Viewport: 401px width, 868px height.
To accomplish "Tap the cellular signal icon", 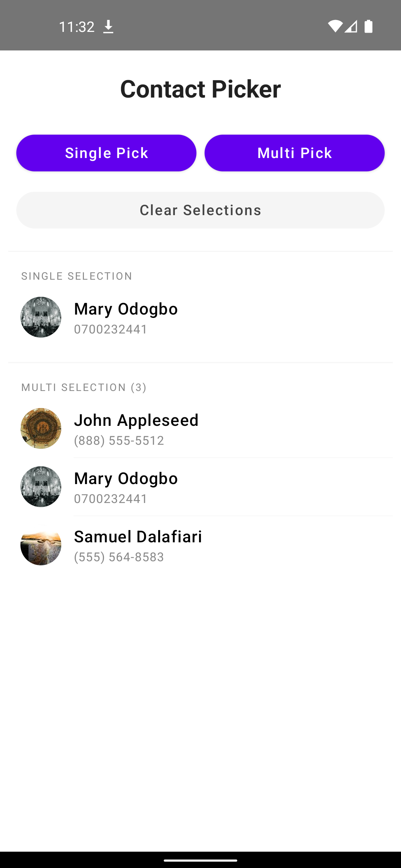I will [x=351, y=26].
